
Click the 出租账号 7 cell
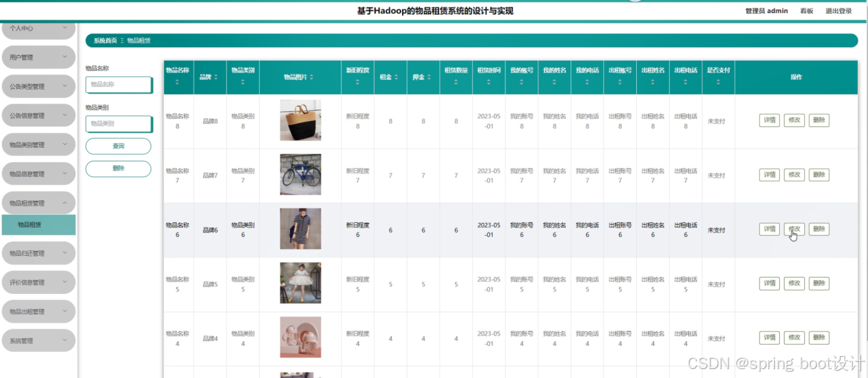620,176
